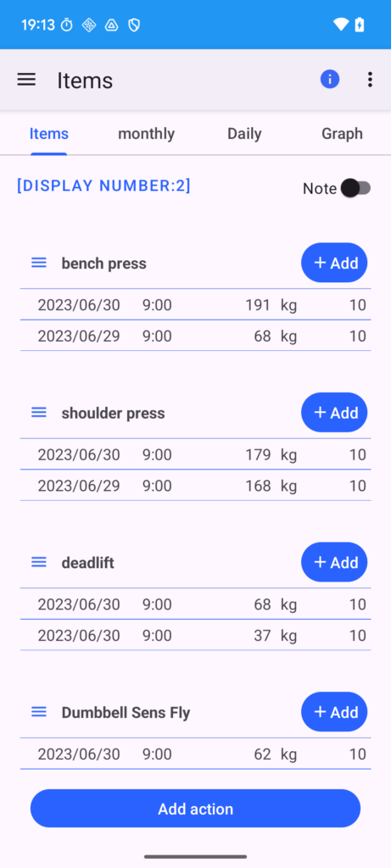Add a record to deadlift

click(334, 563)
